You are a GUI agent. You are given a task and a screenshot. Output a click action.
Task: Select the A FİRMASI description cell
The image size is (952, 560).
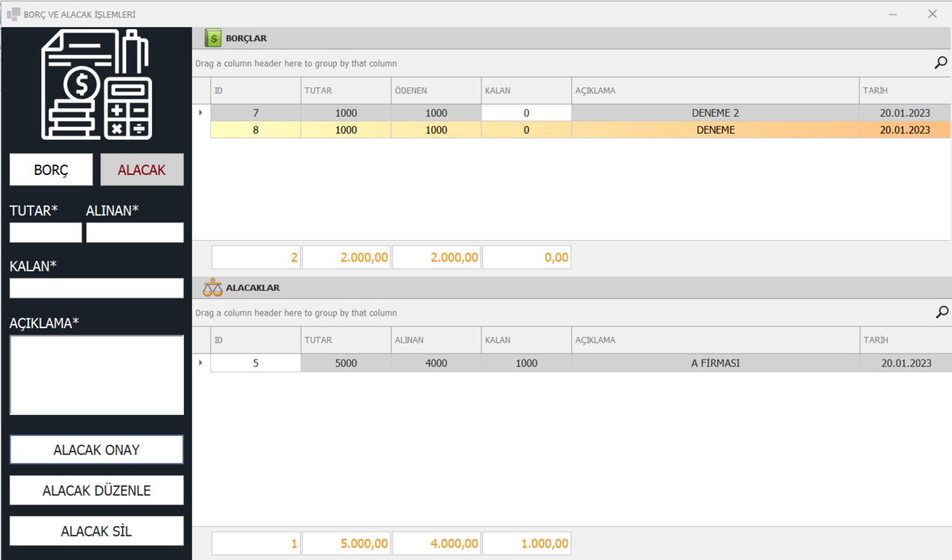pos(716,363)
